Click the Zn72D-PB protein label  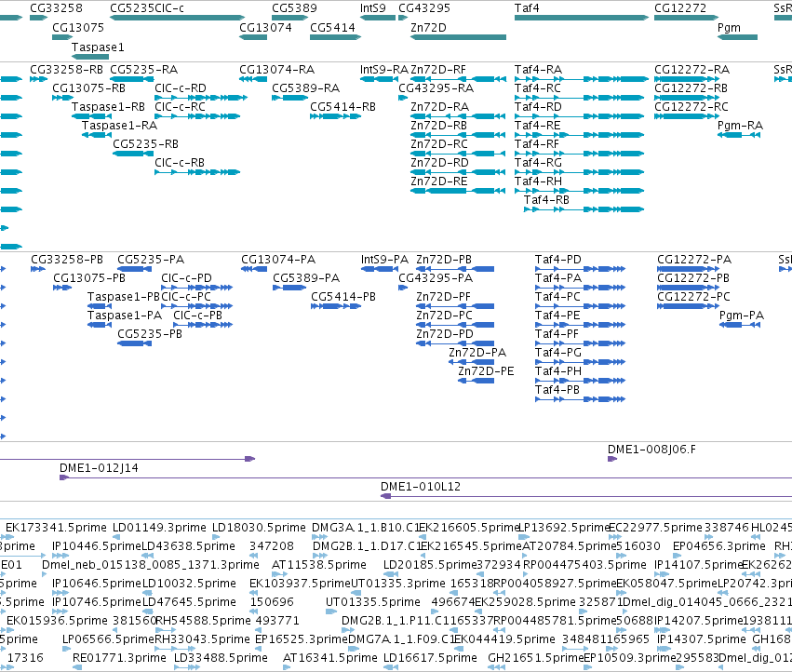[444, 259]
